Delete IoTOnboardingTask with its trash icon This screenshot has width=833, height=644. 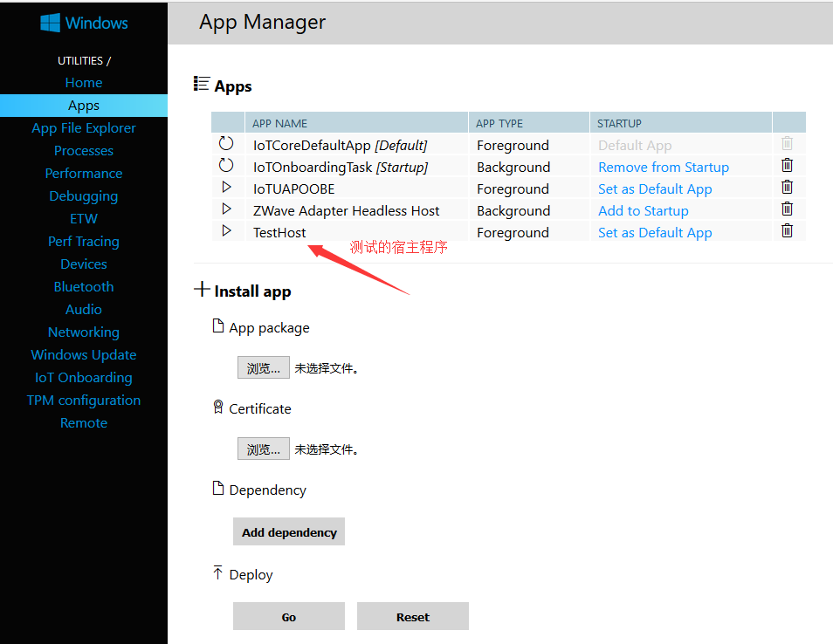point(788,165)
